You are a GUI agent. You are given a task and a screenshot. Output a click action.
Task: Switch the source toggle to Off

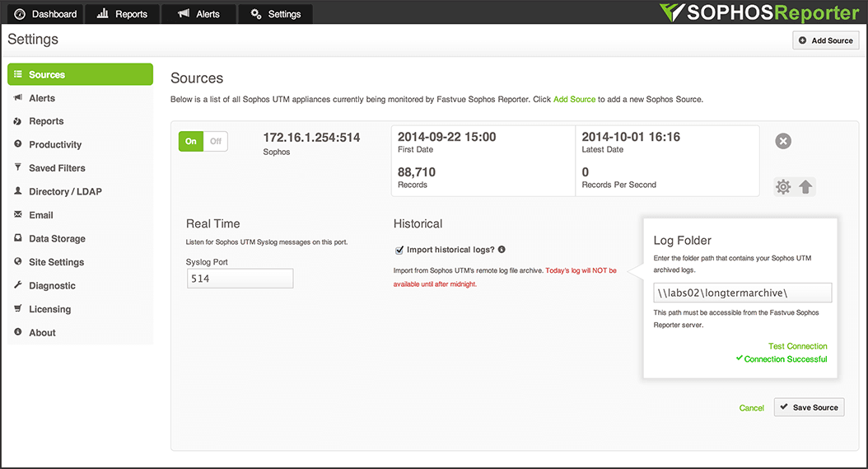(x=215, y=142)
